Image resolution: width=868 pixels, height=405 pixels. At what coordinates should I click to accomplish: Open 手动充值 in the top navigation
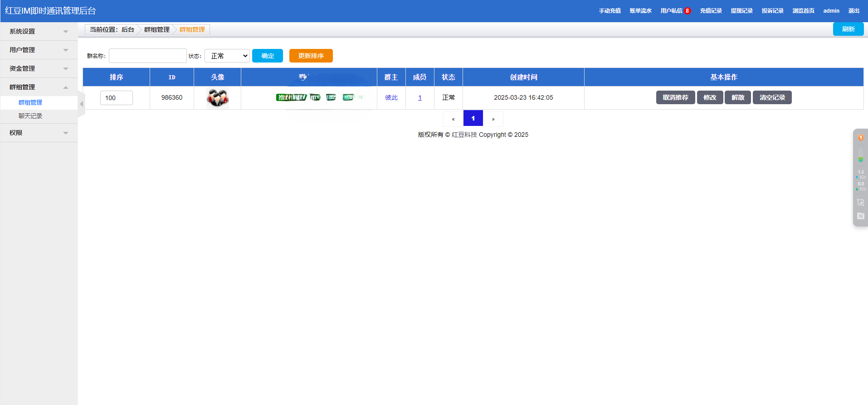610,11
